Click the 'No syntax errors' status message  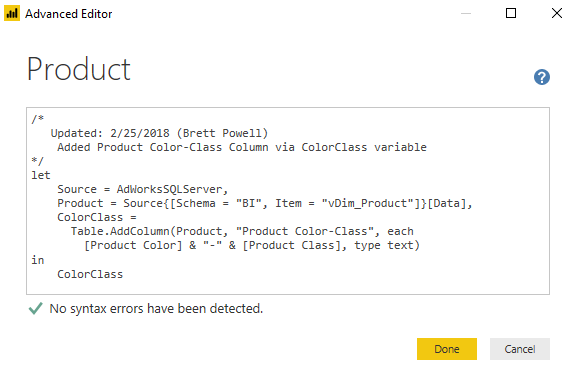(156, 308)
